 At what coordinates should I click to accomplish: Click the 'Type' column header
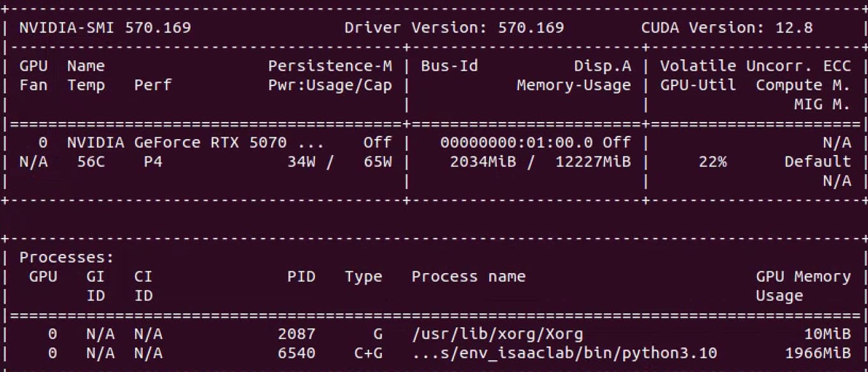[364, 276]
